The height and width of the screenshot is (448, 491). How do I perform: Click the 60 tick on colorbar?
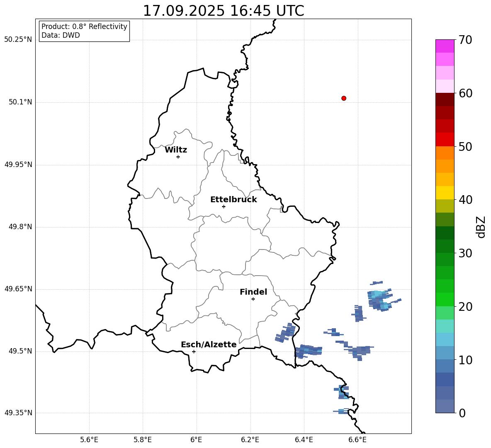466,93
